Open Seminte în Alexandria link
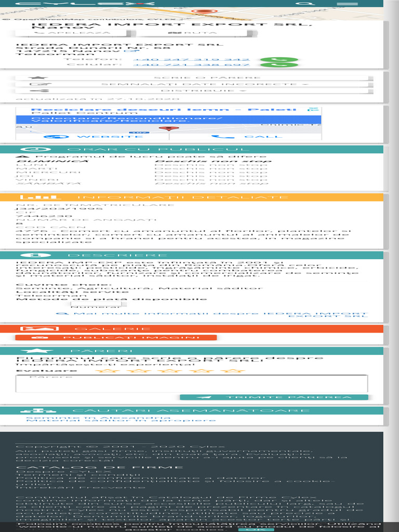Image resolution: width=399 pixels, height=532 pixels. [98, 418]
